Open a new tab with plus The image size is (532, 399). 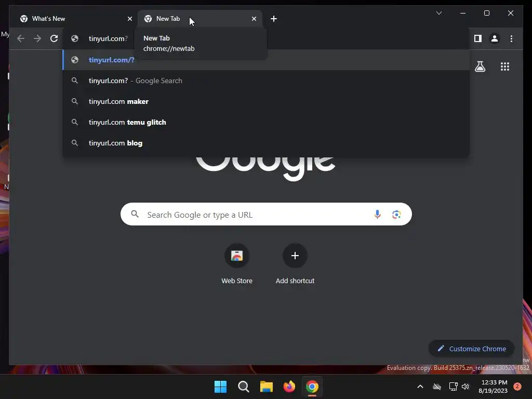274,19
